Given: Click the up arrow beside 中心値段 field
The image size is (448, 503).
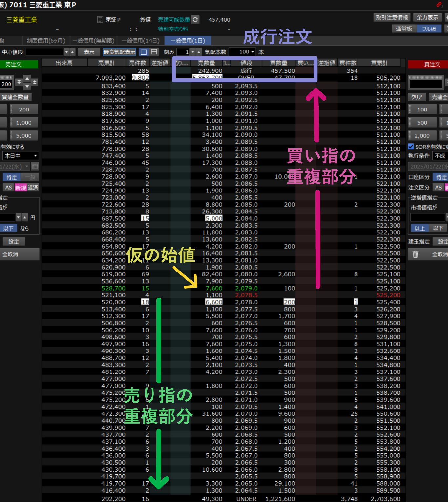Looking at the screenshot, I should click(x=72, y=52).
